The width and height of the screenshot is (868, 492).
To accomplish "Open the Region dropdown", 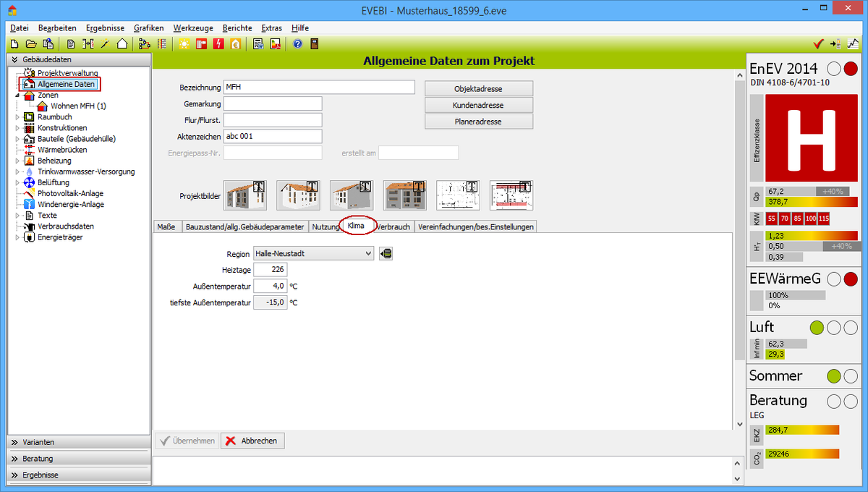I will pyautogui.click(x=368, y=254).
